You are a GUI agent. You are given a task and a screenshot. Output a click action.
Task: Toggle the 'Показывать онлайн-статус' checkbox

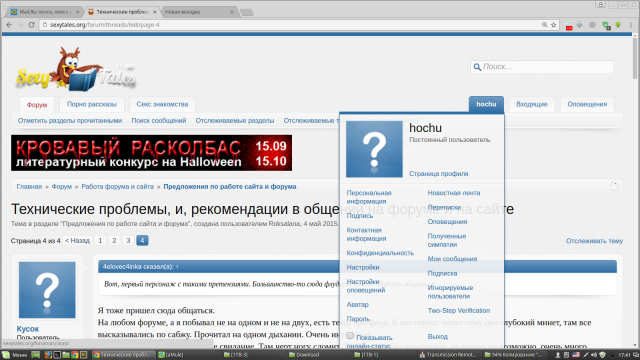point(350,336)
